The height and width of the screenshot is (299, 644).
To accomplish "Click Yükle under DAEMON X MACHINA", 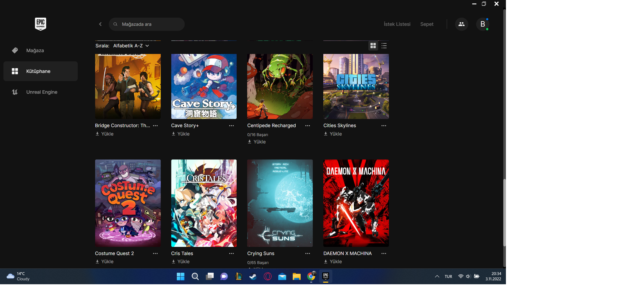I will tap(333, 262).
